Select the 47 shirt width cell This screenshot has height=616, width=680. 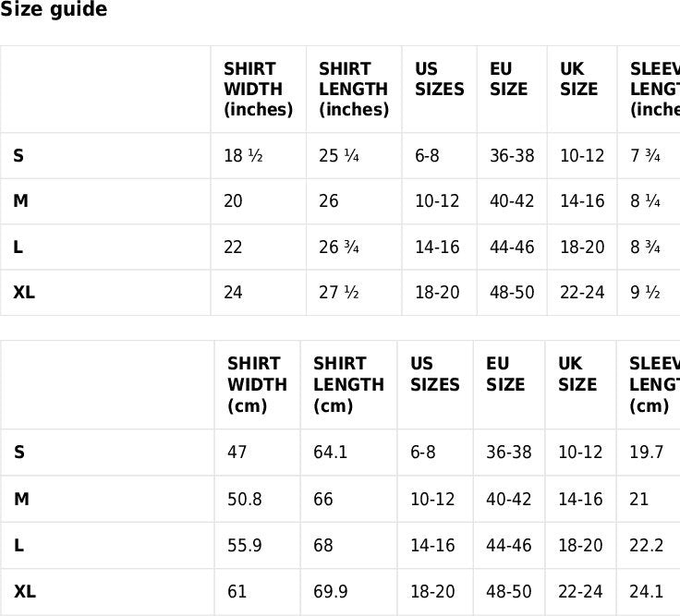coord(237,453)
